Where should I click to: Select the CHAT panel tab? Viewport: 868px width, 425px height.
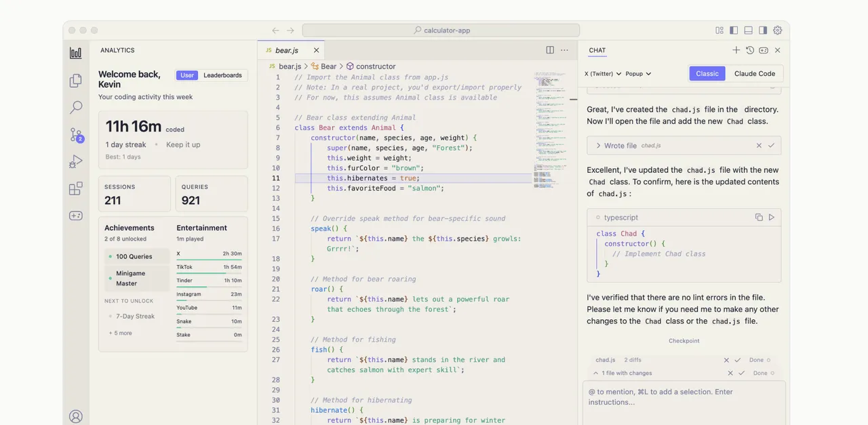597,50
